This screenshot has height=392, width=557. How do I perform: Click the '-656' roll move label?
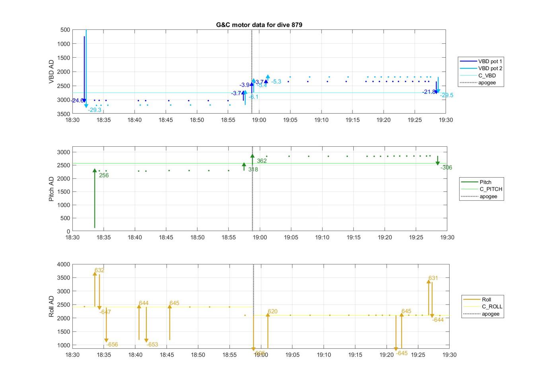tap(112, 345)
